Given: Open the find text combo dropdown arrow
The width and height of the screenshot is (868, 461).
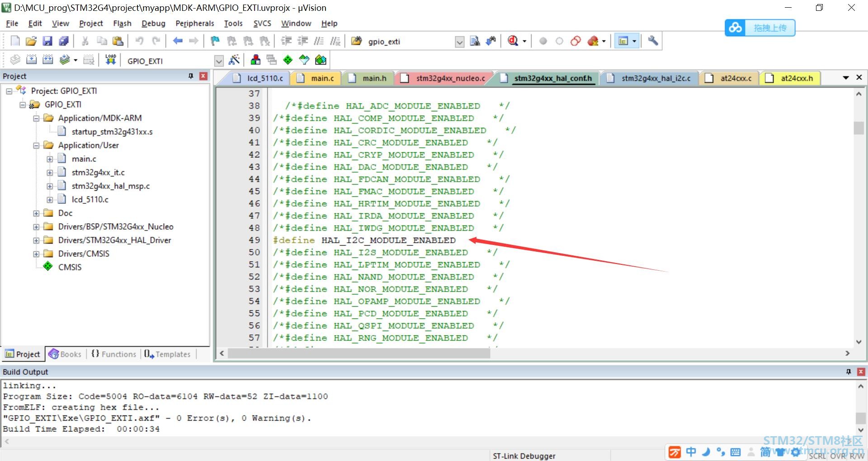Looking at the screenshot, I should click(x=460, y=42).
